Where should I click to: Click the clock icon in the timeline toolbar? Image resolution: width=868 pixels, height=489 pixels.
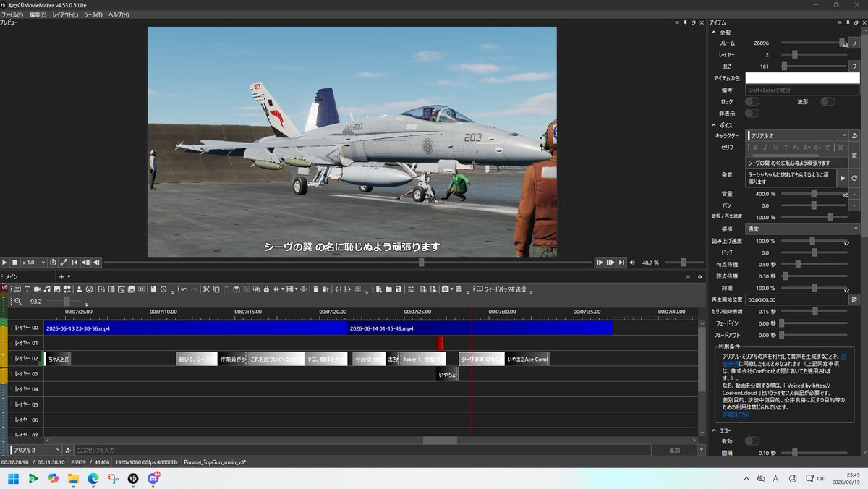163,289
